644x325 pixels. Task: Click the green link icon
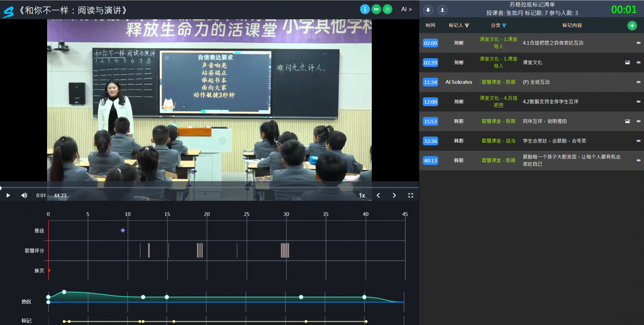click(376, 9)
